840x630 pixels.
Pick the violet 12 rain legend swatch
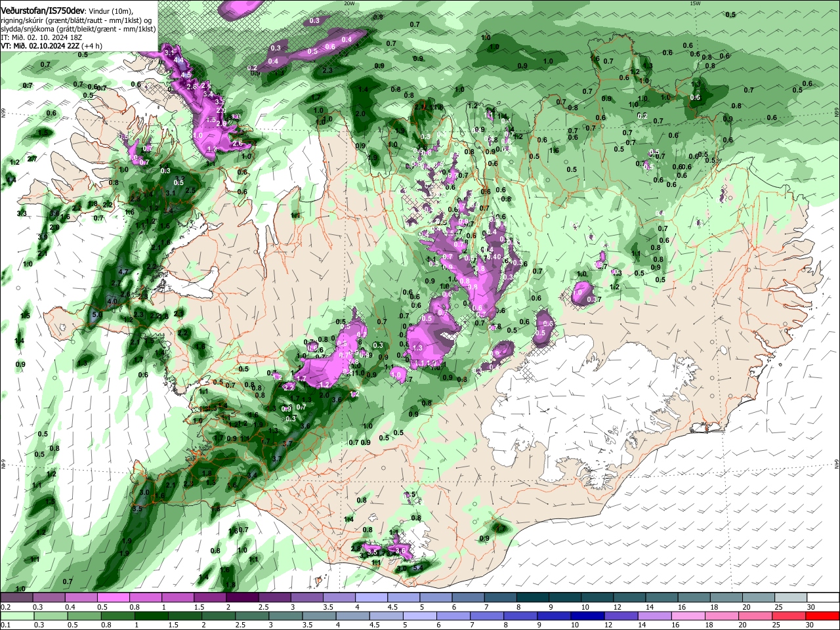click(621, 616)
